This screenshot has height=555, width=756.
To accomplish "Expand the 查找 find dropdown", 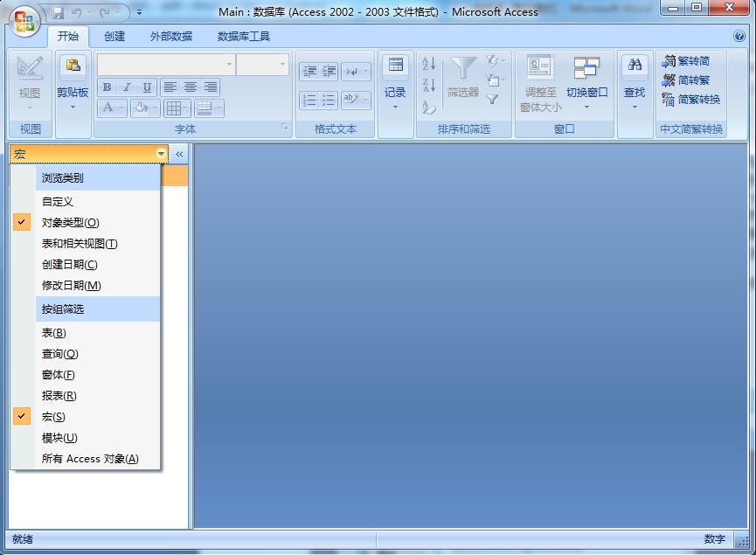I will point(635,107).
